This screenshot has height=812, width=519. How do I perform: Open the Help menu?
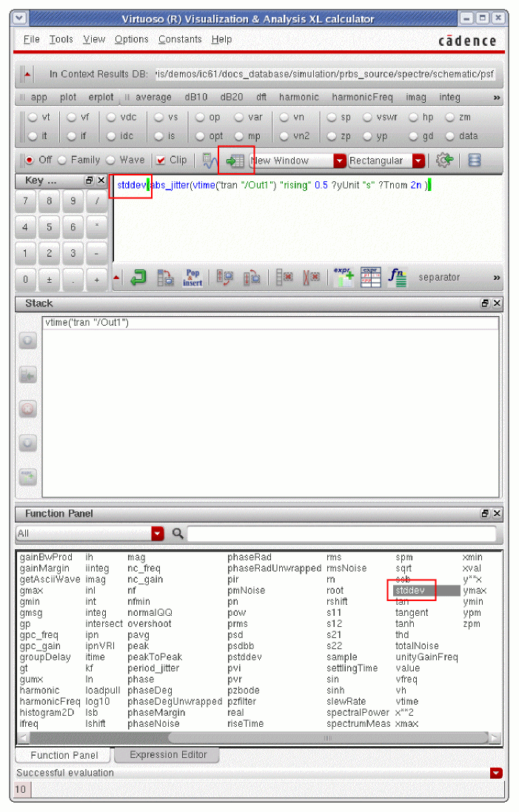[x=221, y=39]
